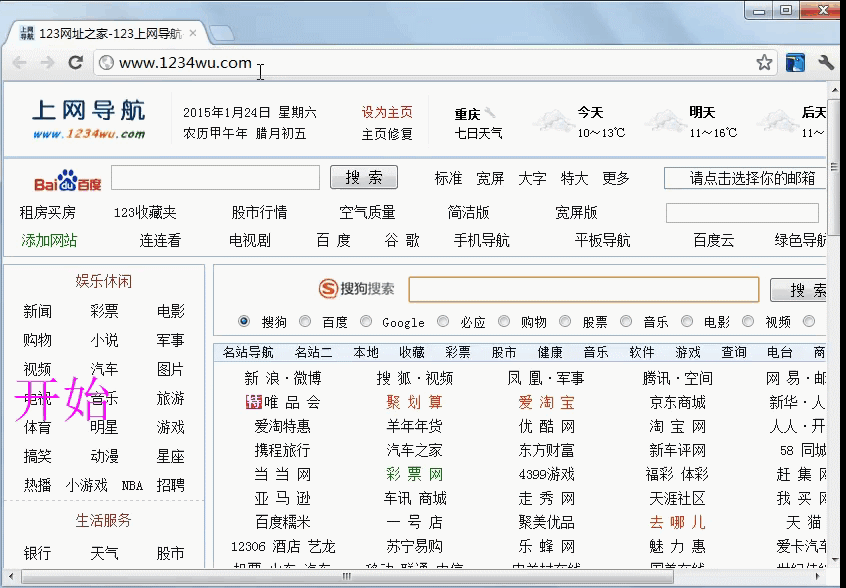
Task: Open the 查询 tab
Action: point(734,353)
